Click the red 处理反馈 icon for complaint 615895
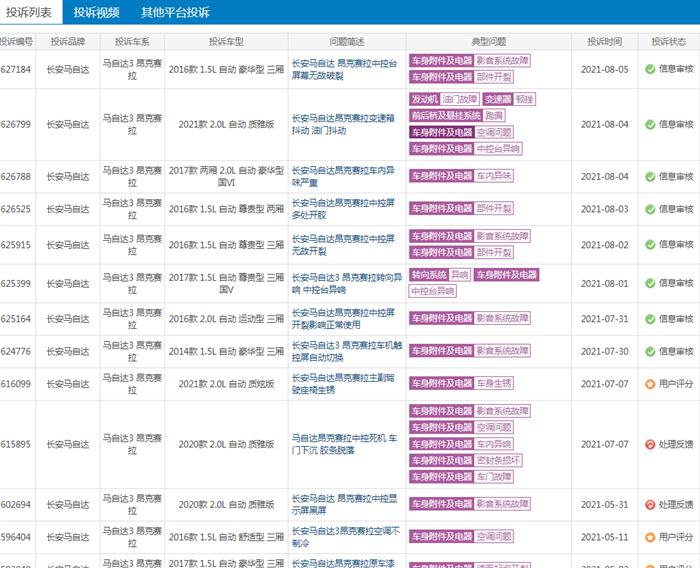This screenshot has height=568, width=700. (650, 445)
